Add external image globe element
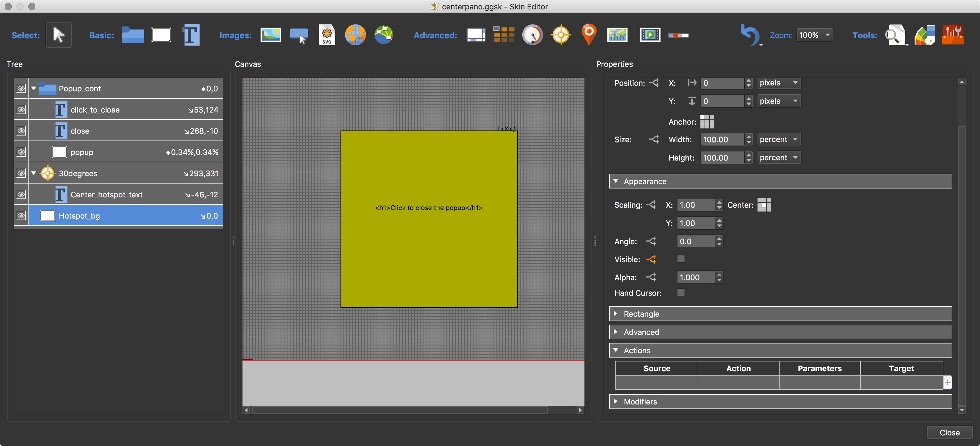This screenshot has height=446, width=980. [355, 35]
